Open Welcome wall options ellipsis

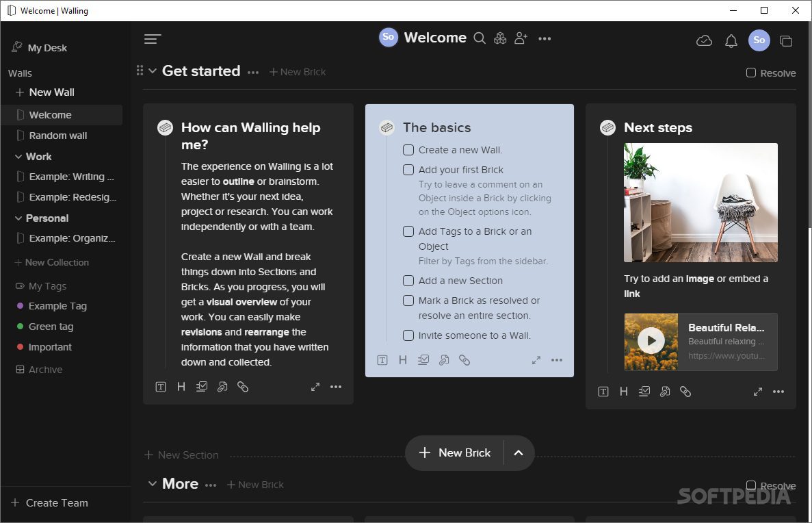click(545, 38)
